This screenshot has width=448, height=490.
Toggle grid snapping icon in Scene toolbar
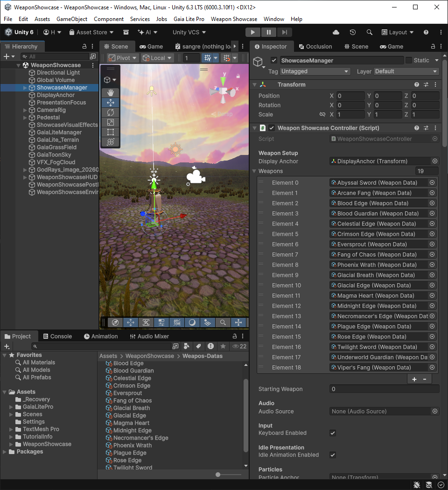click(x=207, y=58)
